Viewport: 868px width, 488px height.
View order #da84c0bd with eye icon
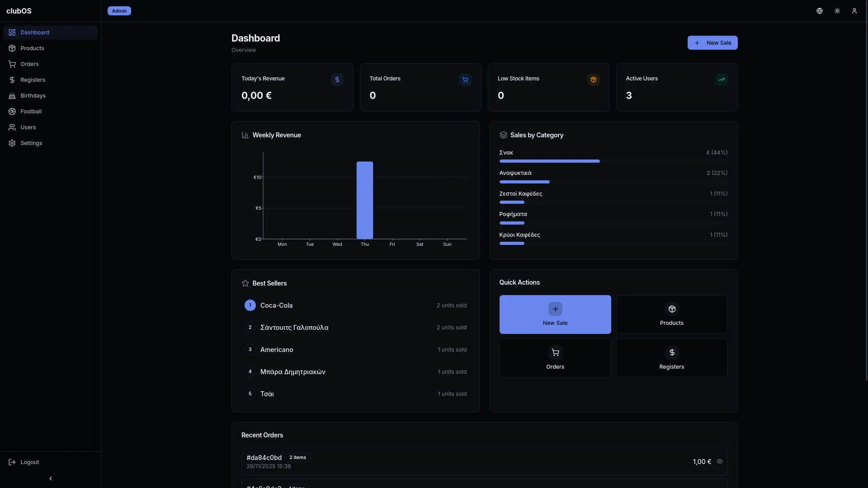pos(719,461)
